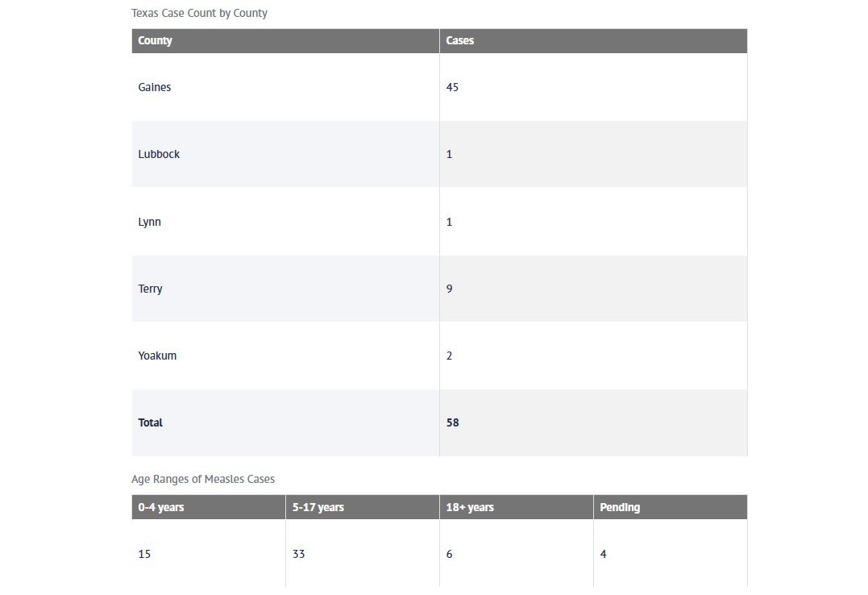The width and height of the screenshot is (868, 595).
Task: Click the bold Total row label
Action: click(x=151, y=422)
